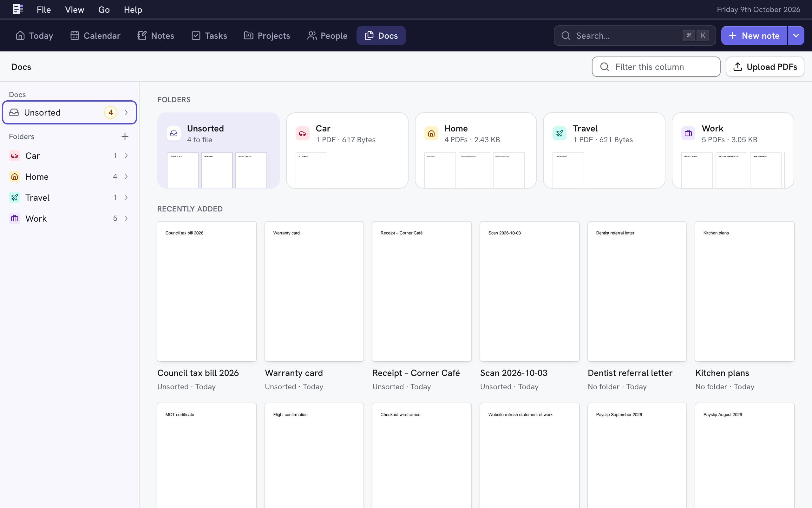Click the Car folder card icon
Image resolution: width=812 pixels, height=508 pixels.
(x=302, y=133)
